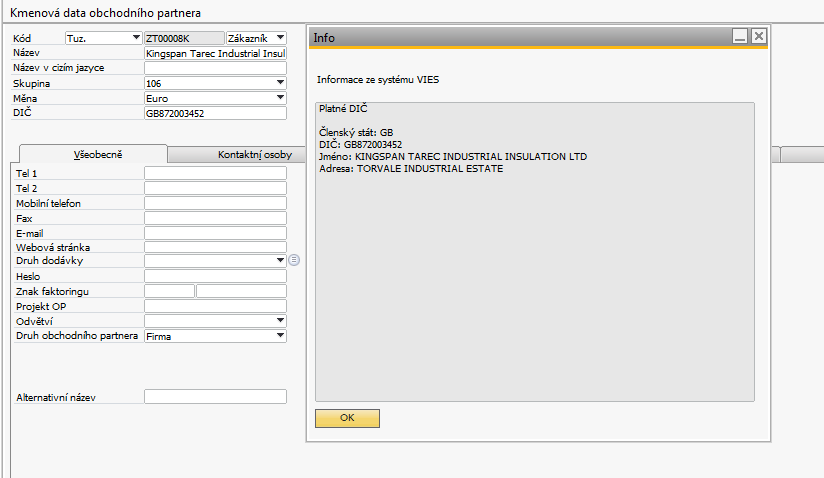Screen dimensions: 824x478
Task: Minimize the Info dialog window
Action: click(740, 36)
